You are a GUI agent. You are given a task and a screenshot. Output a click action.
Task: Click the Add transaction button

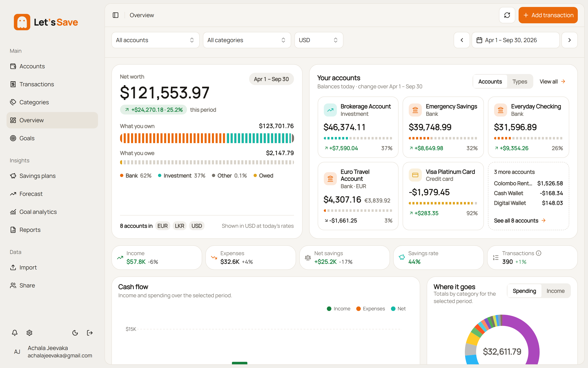click(x=548, y=15)
